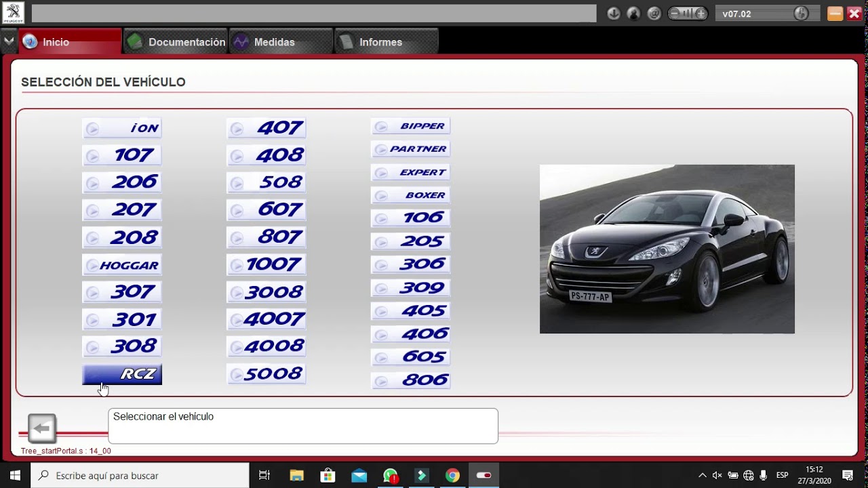This screenshot has height=488, width=868.
Task: Open the Documentación tab
Action: coord(176,41)
